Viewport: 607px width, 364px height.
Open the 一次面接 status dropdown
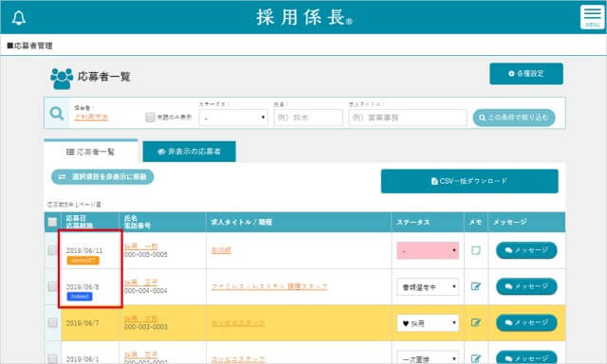[428, 358]
